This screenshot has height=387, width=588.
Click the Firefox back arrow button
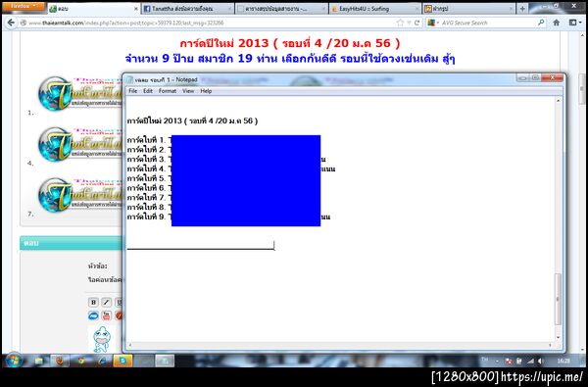point(11,23)
